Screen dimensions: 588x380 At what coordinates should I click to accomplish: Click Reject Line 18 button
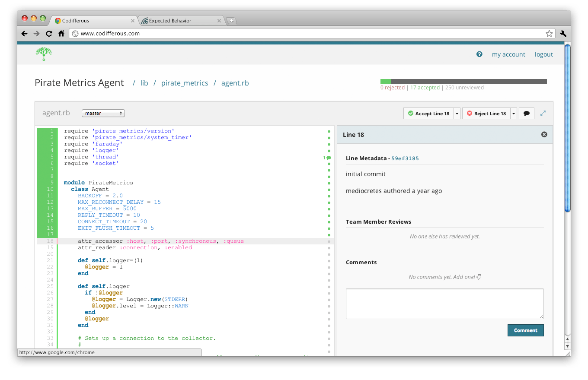(x=486, y=114)
